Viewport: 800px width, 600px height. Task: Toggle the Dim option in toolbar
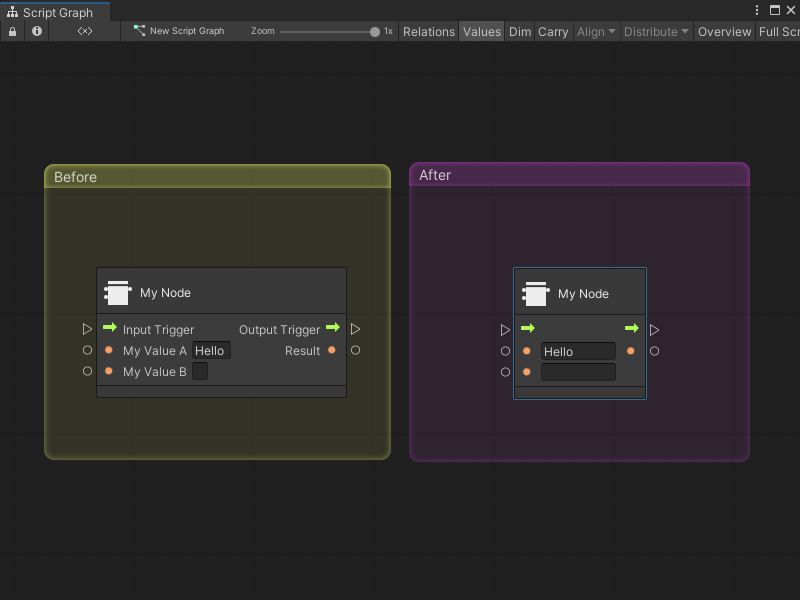(520, 32)
